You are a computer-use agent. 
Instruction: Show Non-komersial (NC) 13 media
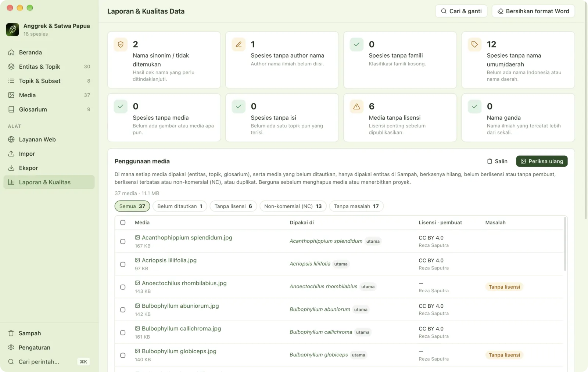[293, 206]
